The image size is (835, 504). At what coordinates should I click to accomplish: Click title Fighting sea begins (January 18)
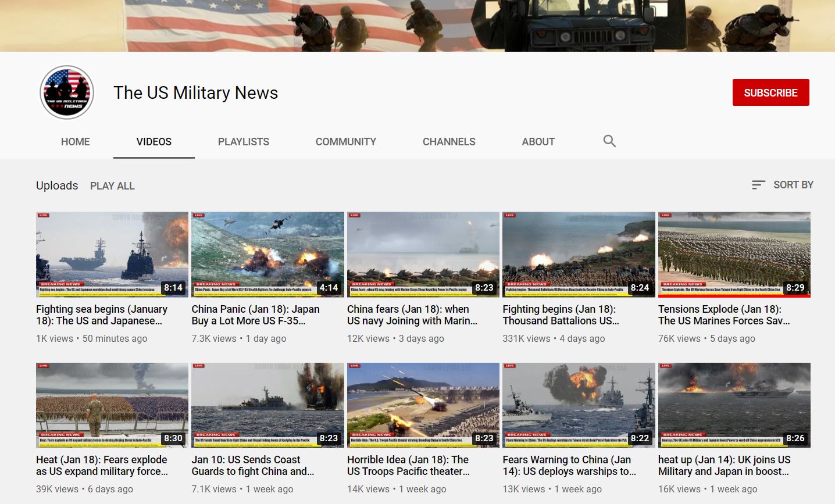[102, 315]
